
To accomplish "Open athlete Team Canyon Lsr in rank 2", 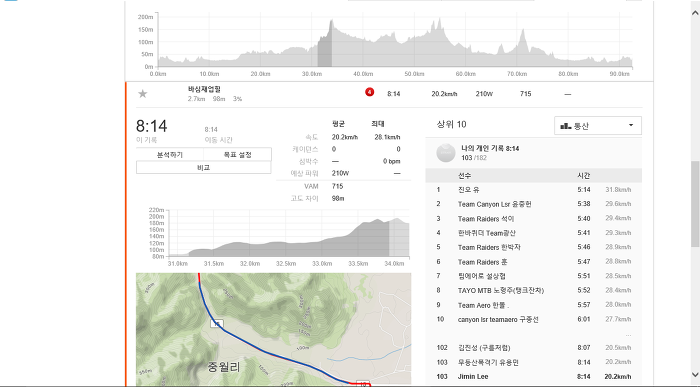I will click(494, 204).
